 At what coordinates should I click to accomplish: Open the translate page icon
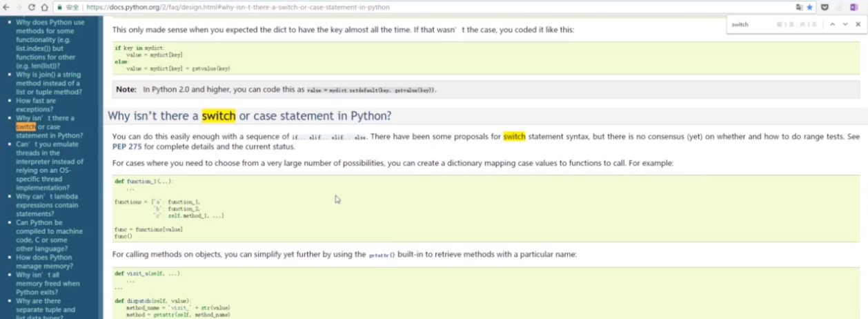799,7
